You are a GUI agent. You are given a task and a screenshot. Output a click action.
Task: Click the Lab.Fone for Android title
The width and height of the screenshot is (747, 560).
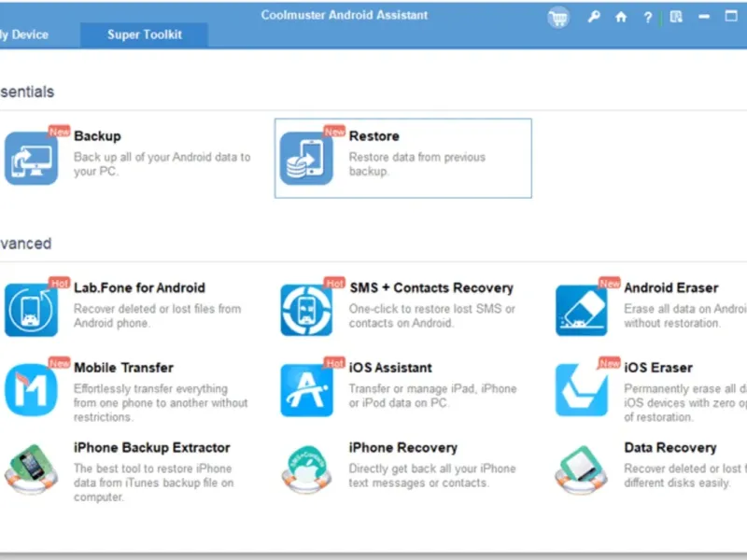pyautogui.click(x=139, y=287)
